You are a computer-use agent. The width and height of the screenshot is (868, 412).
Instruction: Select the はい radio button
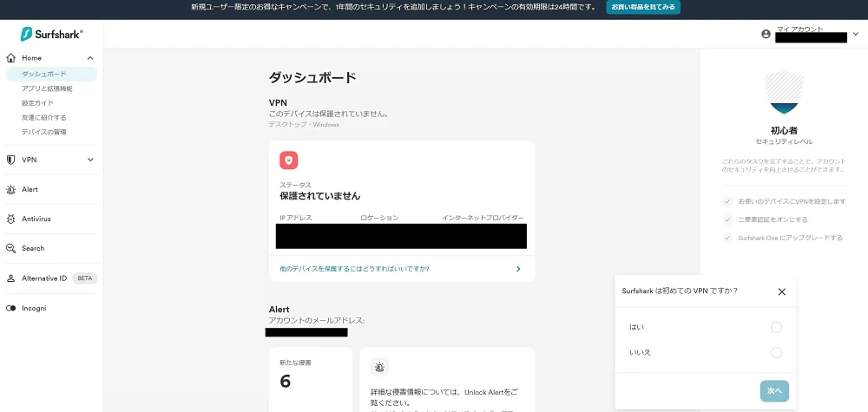click(776, 327)
